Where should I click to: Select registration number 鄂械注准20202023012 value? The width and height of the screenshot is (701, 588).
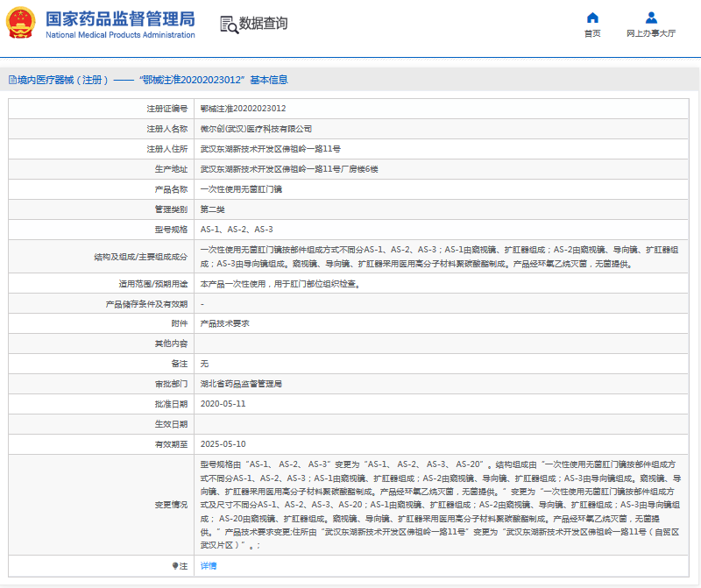(244, 109)
